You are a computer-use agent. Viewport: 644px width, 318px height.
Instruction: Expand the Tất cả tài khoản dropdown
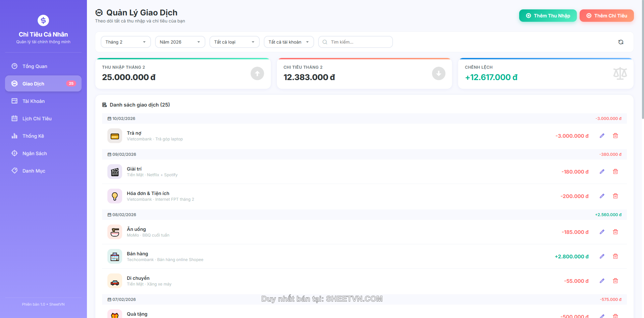click(289, 42)
